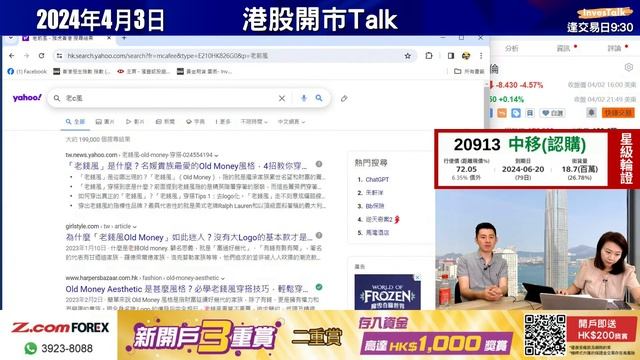The image size is (640, 360).
Task: Switch to 分析 tab in trading window
Action: pos(511,49)
